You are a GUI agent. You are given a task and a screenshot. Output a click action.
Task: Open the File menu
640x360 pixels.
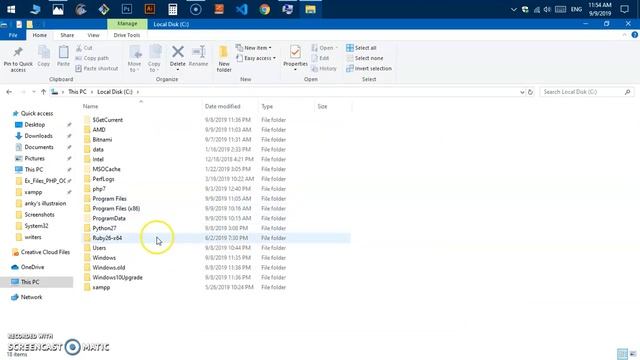click(13, 35)
